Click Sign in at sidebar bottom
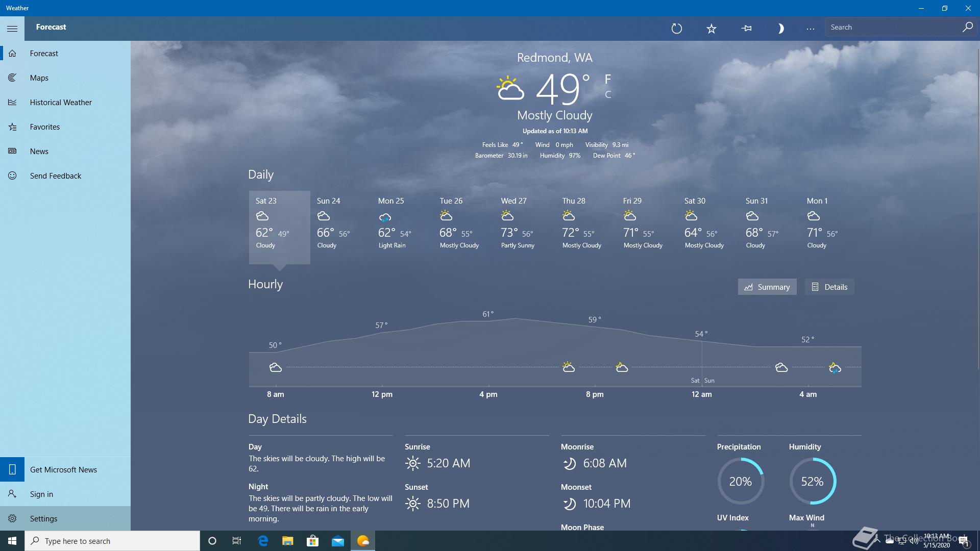The height and width of the screenshot is (551, 980). pyautogui.click(x=65, y=494)
